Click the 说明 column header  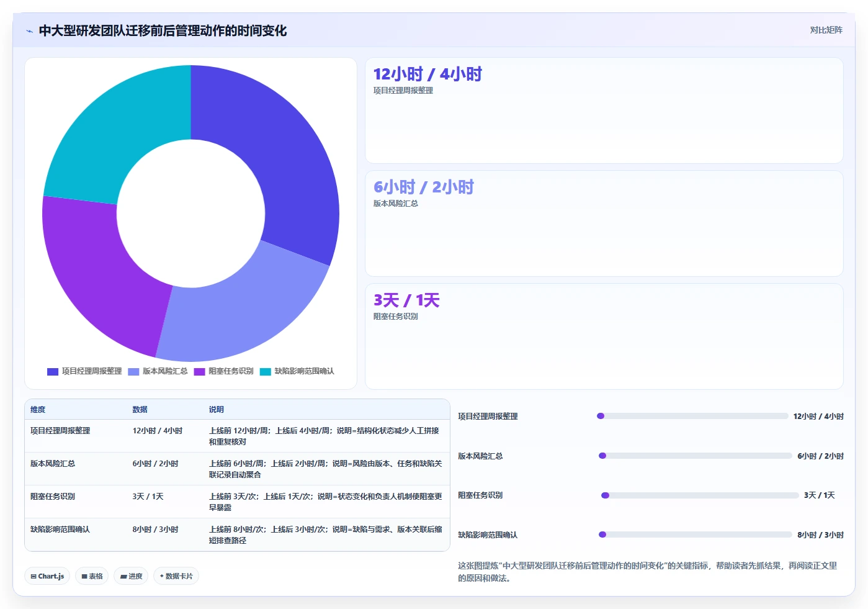(x=216, y=410)
